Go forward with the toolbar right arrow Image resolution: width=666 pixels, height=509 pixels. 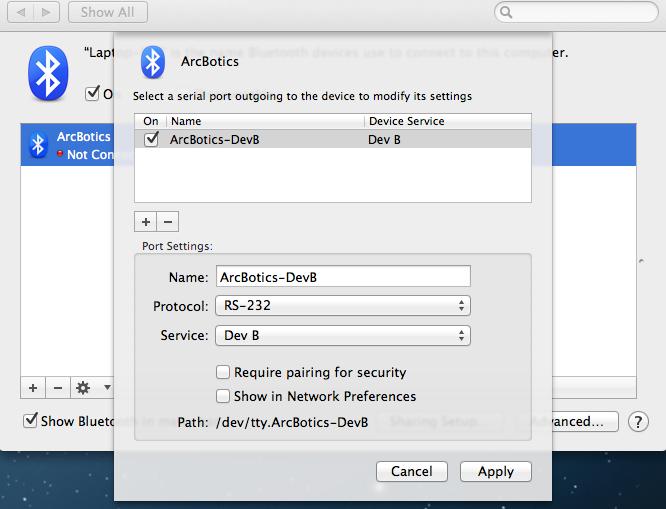pyautogui.click(x=46, y=12)
